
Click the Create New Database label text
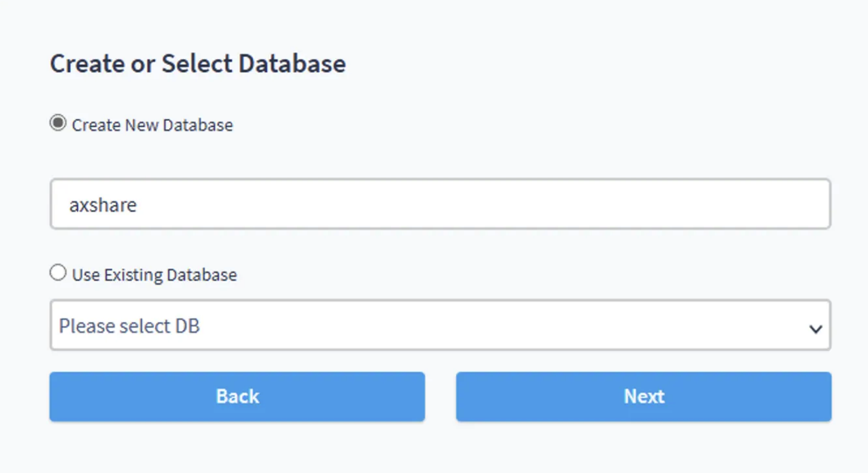[x=152, y=125]
